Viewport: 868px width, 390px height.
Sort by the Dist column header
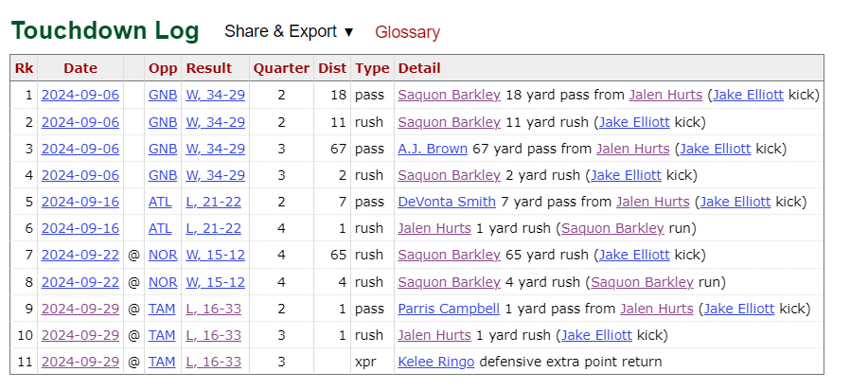point(332,68)
